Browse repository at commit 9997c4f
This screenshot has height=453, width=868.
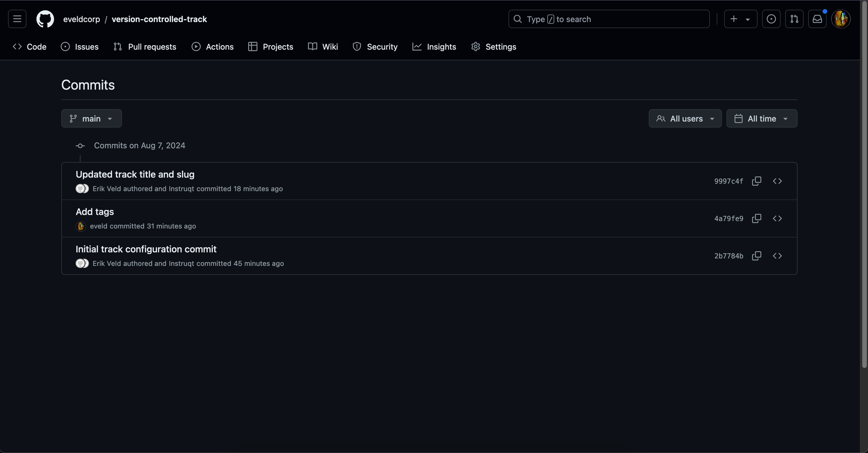(777, 181)
